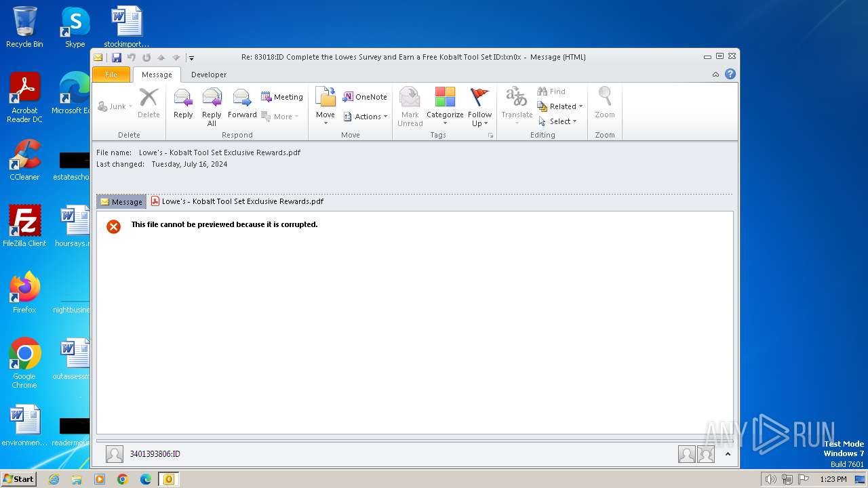Switch to Message body view tab
Image resolution: width=868 pixels, height=488 pixels.
(x=121, y=202)
